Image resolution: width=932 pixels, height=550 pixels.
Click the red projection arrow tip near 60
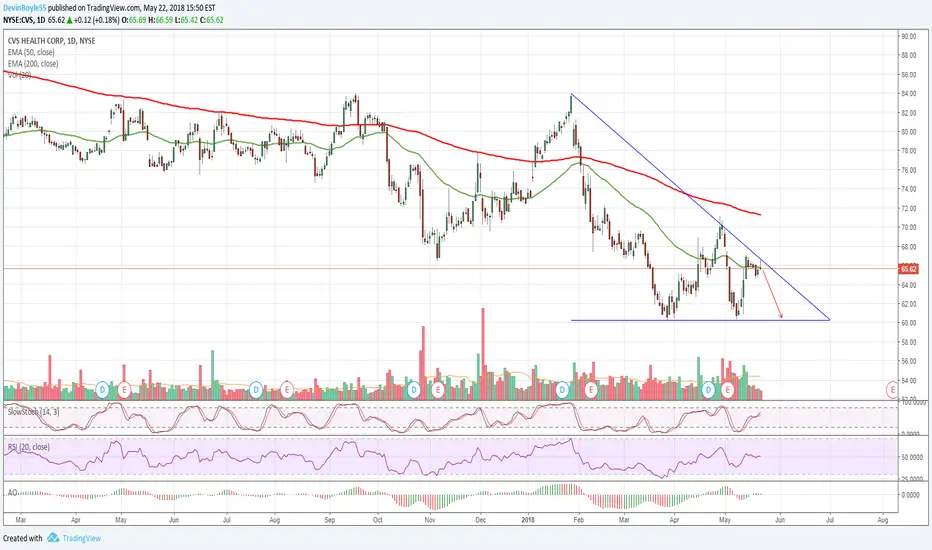pos(781,316)
